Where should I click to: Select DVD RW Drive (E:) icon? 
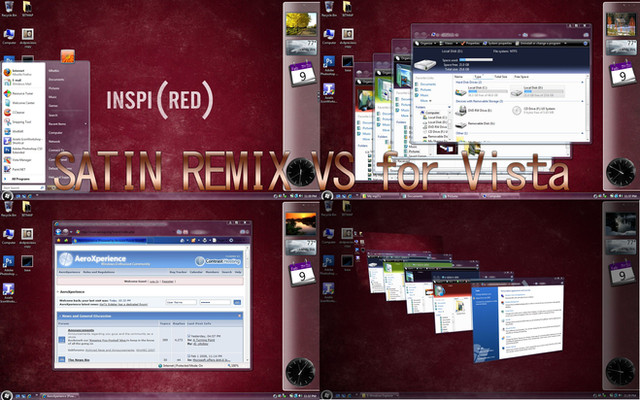[x=461, y=110]
